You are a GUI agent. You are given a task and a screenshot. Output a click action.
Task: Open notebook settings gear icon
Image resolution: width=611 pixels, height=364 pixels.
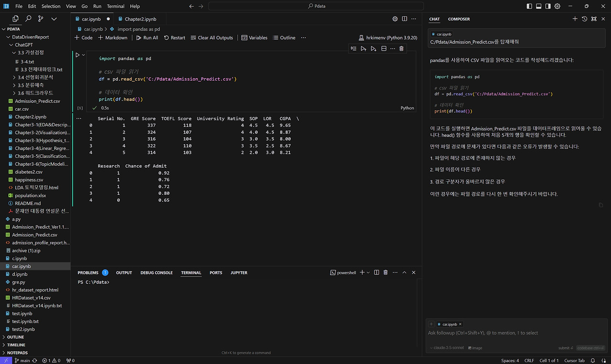[x=395, y=19]
